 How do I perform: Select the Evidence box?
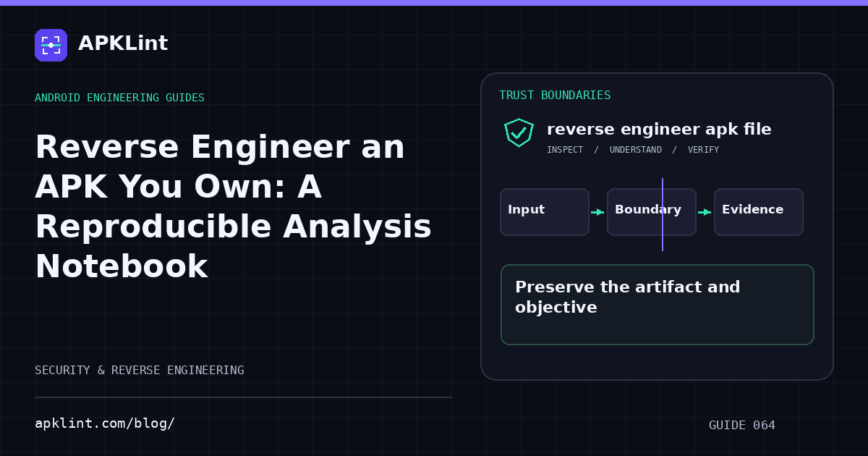point(759,212)
